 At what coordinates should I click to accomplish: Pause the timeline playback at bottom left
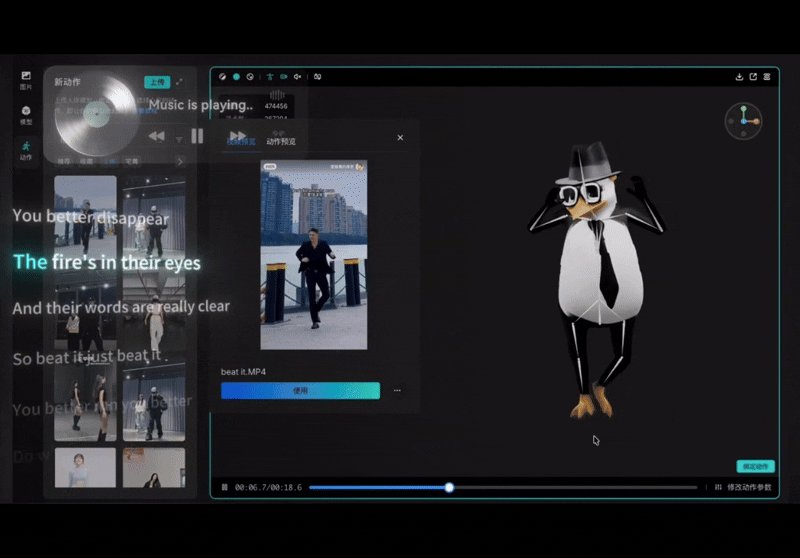[224, 488]
